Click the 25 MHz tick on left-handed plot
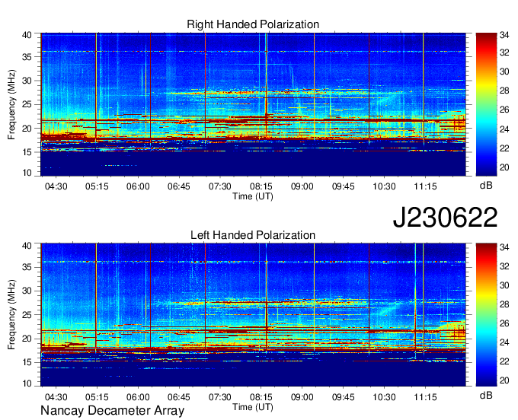This screenshot has width=518, height=420. [x=27, y=315]
